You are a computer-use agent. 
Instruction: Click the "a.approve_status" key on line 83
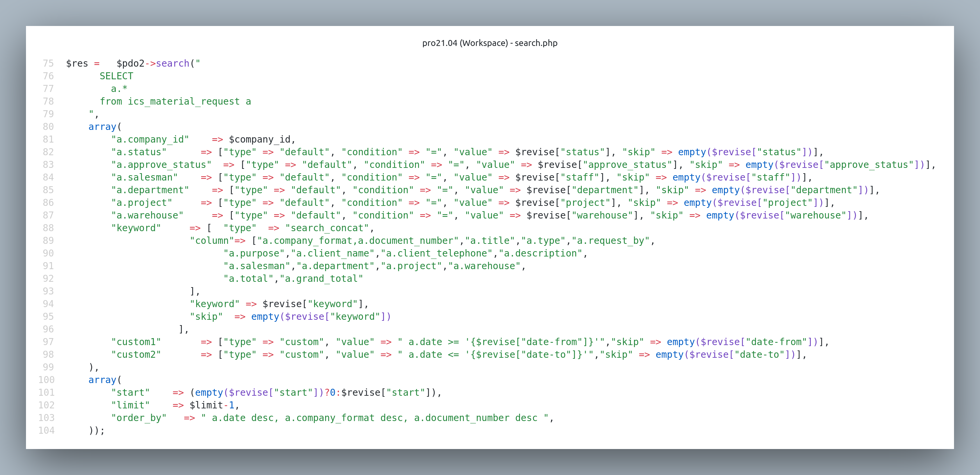(x=161, y=165)
